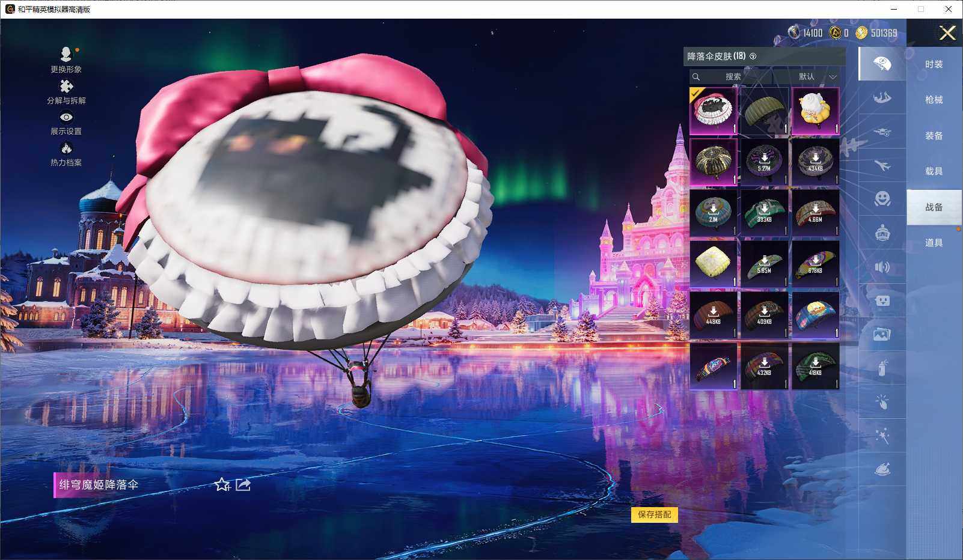Favorite the parachute with star icon
Viewport: 963px width, 560px height.
point(222,484)
